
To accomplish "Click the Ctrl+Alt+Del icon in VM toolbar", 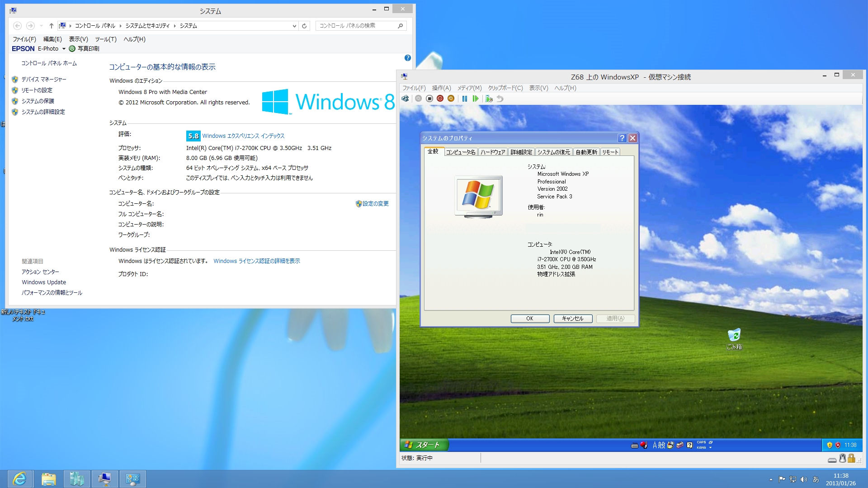I will [405, 99].
